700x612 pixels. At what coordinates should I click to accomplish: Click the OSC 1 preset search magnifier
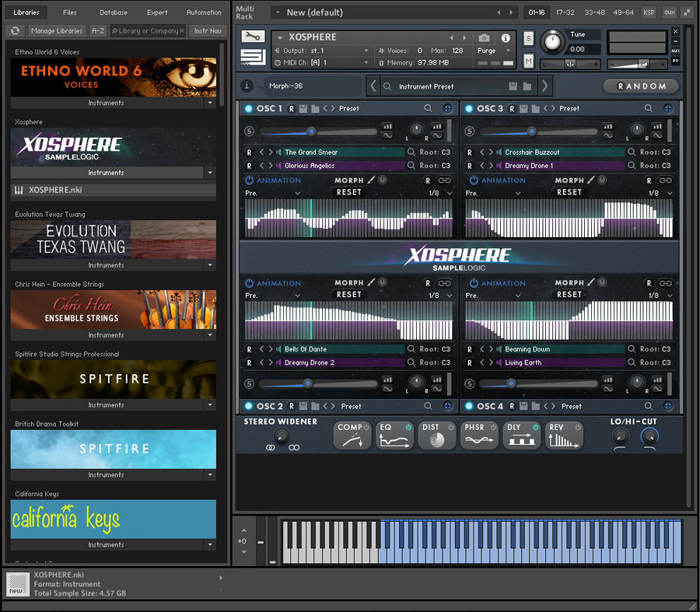click(428, 108)
